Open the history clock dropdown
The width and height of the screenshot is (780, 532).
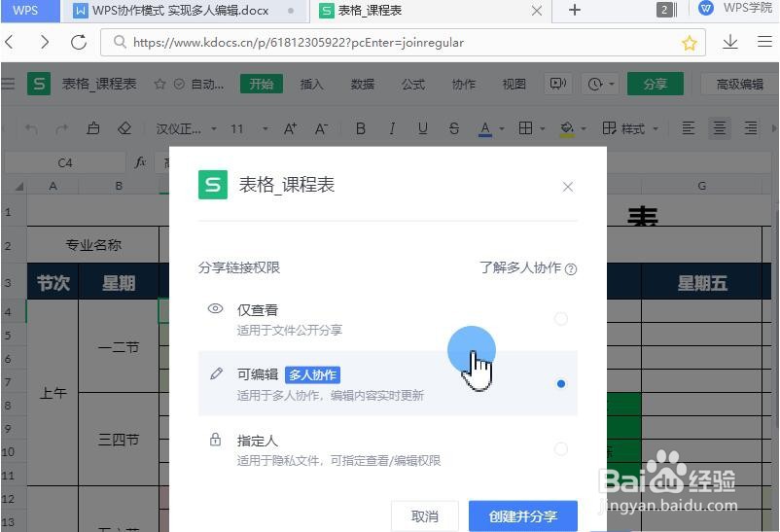601,84
